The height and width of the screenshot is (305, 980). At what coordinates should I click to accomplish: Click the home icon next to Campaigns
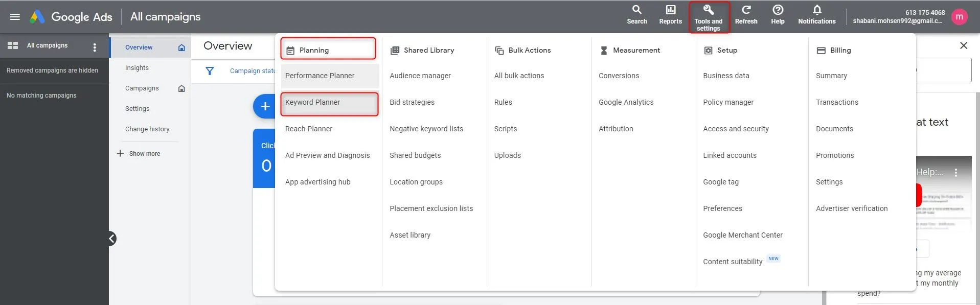click(181, 88)
